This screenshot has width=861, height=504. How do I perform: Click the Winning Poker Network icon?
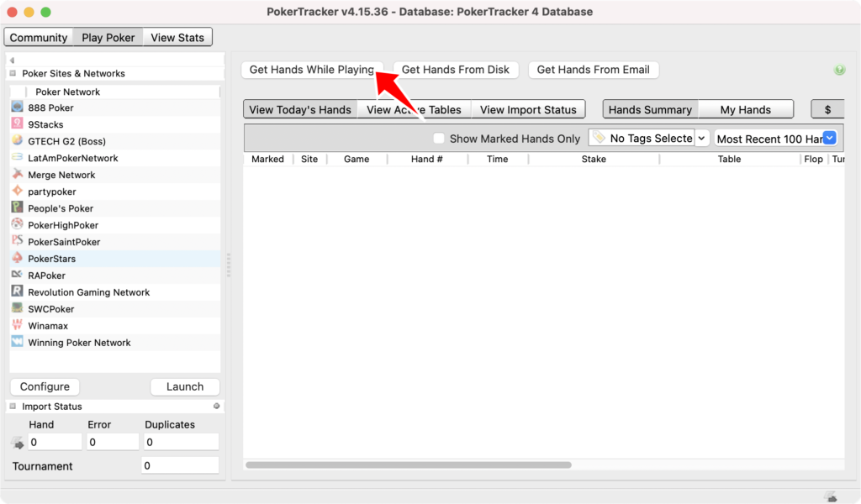coord(18,342)
